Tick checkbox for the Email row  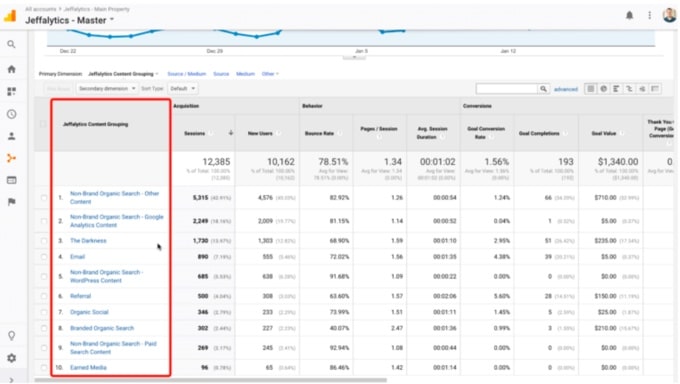click(44, 257)
